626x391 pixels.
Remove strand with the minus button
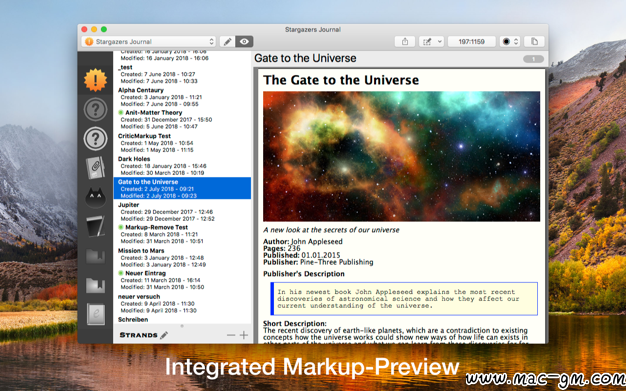(x=231, y=335)
